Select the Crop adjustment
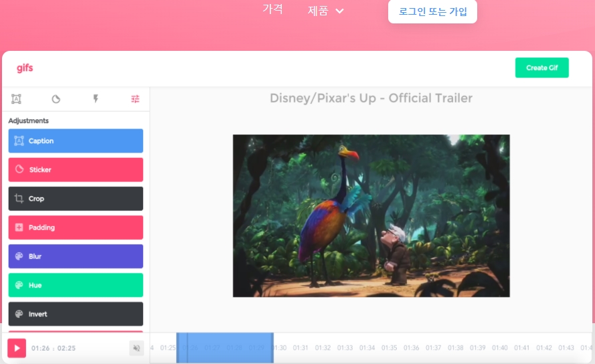This screenshot has width=595, height=364. [x=76, y=199]
